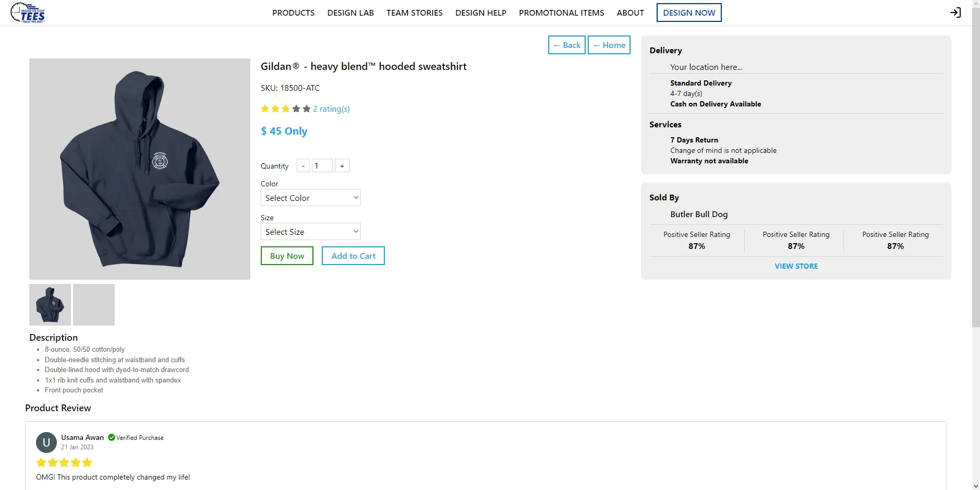The width and height of the screenshot is (980, 490).
Task: Click the main hoodie product image
Action: 140,169
